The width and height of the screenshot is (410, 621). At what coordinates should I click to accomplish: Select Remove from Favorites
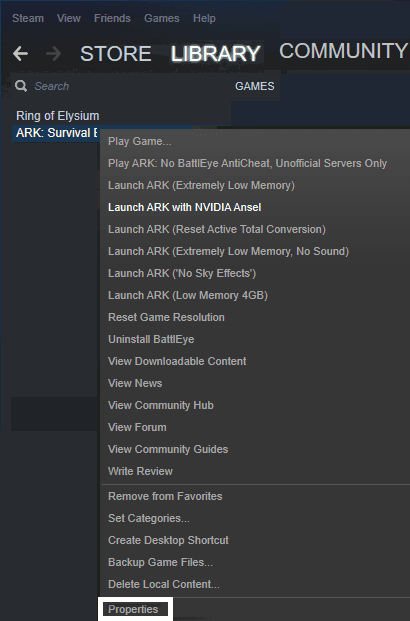coord(165,496)
